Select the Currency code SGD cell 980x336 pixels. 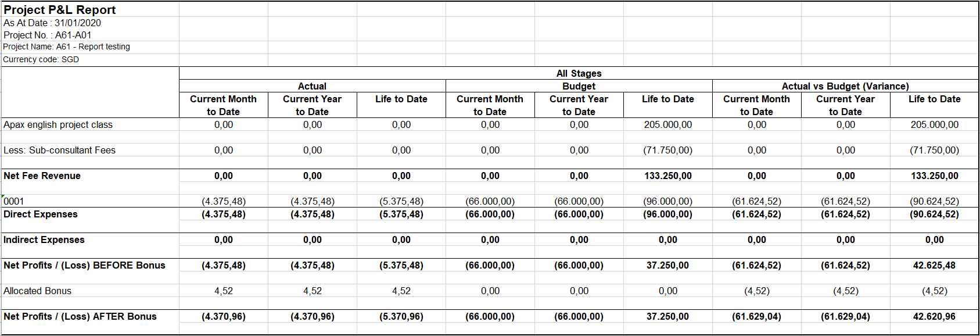point(41,59)
